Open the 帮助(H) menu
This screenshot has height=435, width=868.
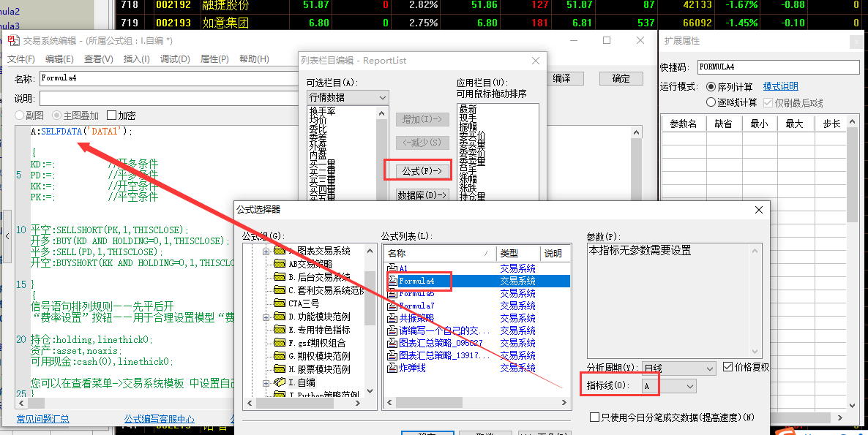tap(254, 59)
